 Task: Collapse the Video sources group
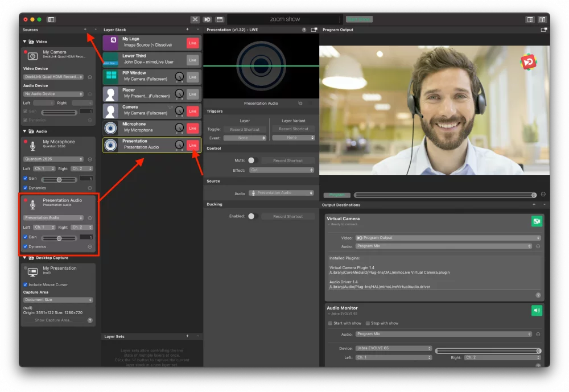[24, 42]
